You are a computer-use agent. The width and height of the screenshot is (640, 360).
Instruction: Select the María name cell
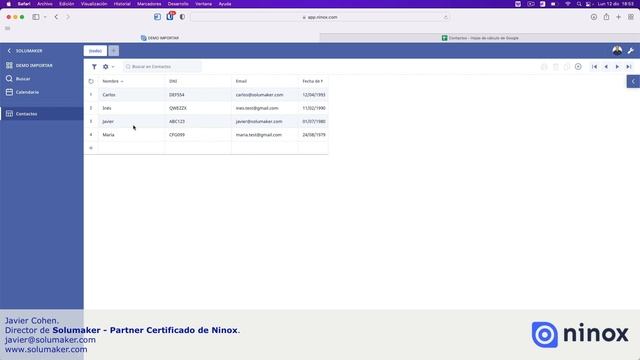click(131, 135)
